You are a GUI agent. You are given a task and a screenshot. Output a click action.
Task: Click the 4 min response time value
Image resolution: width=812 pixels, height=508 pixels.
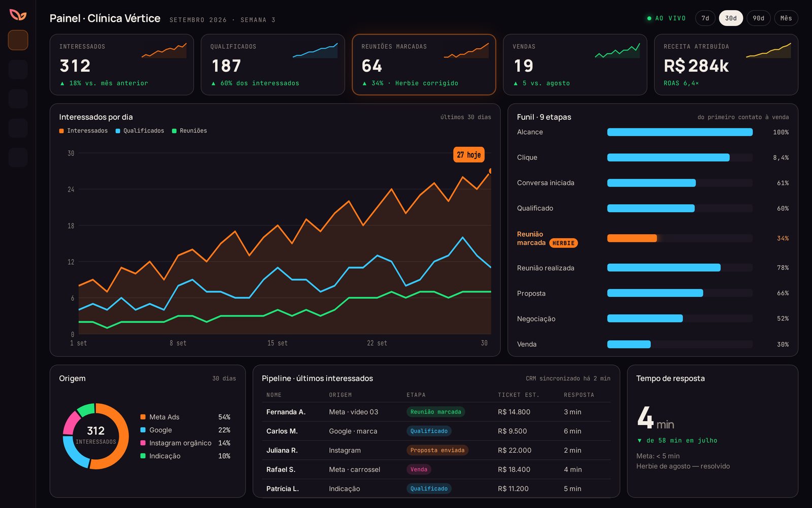pyautogui.click(x=655, y=419)
